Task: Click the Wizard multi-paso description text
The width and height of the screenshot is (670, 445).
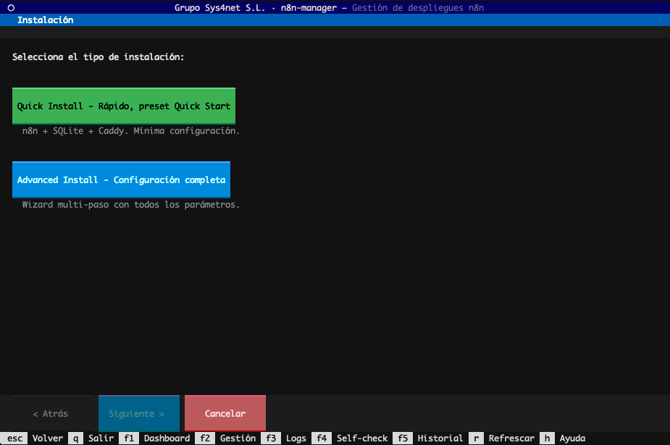Action: 131,205
